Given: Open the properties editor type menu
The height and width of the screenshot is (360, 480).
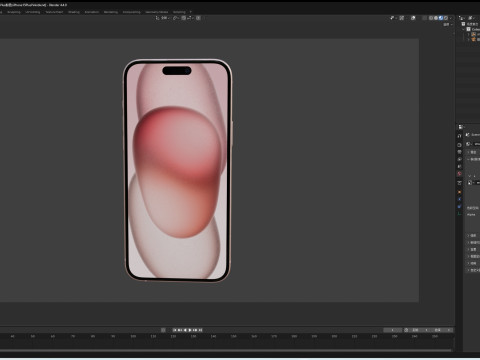Looking at the screenshot, I should click(x=461, y=127).
